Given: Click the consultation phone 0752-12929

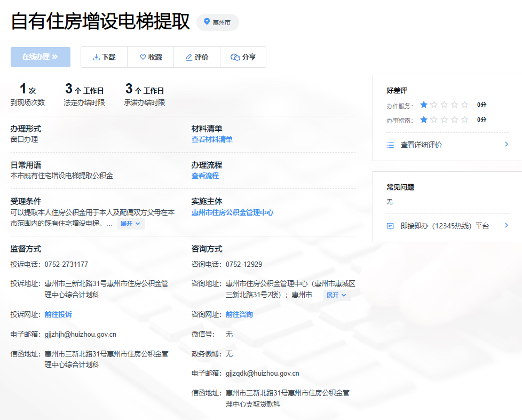Looking at the screenshot, I should (244, 265).
